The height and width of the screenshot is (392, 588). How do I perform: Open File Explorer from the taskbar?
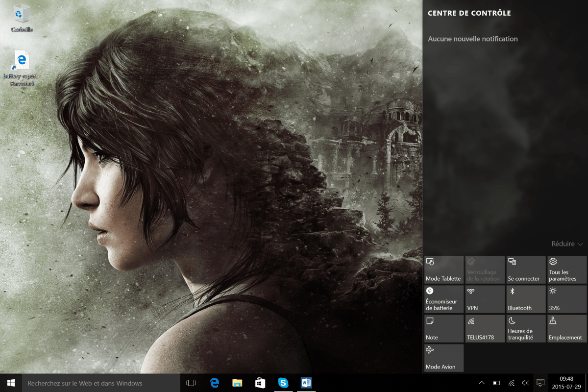(237, 383)
